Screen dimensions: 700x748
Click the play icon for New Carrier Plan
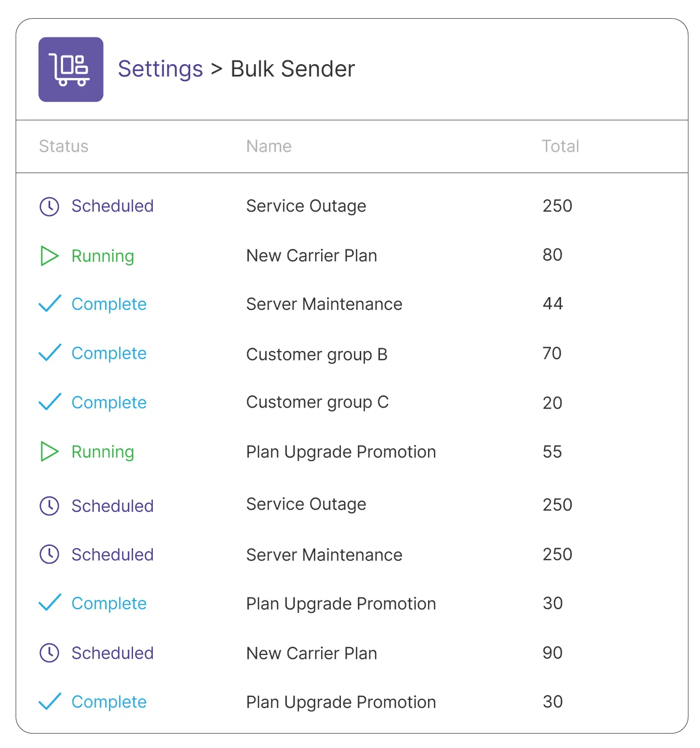(50, 256)
